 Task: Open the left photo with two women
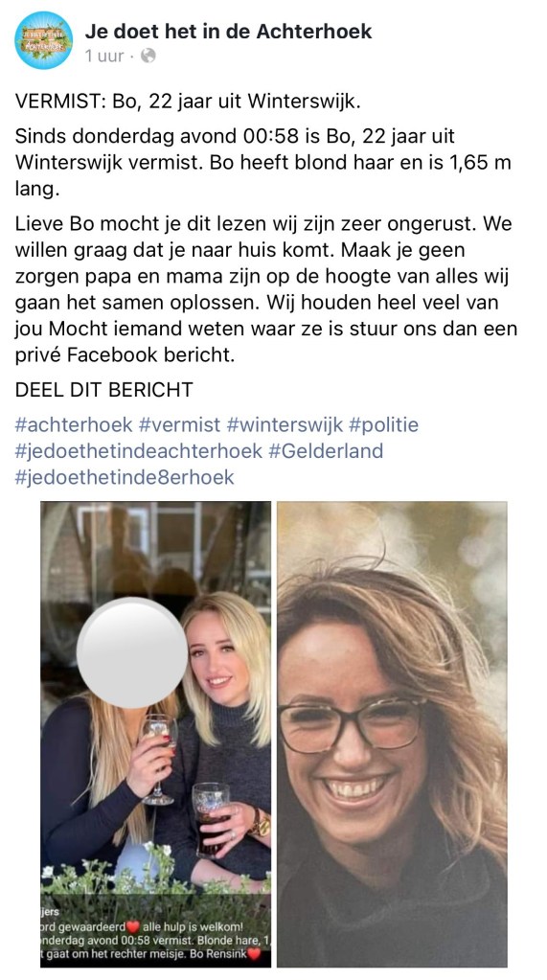pos(155,734)
